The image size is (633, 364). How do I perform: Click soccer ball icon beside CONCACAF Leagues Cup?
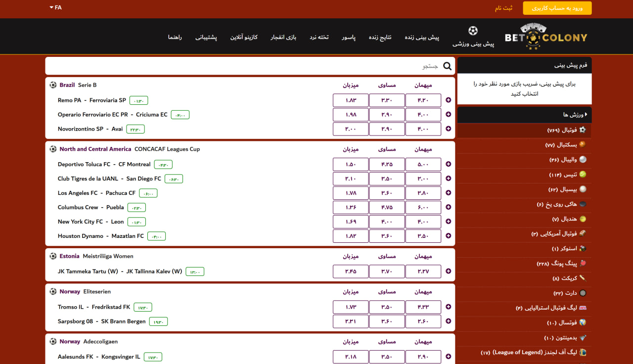[53, 149]
